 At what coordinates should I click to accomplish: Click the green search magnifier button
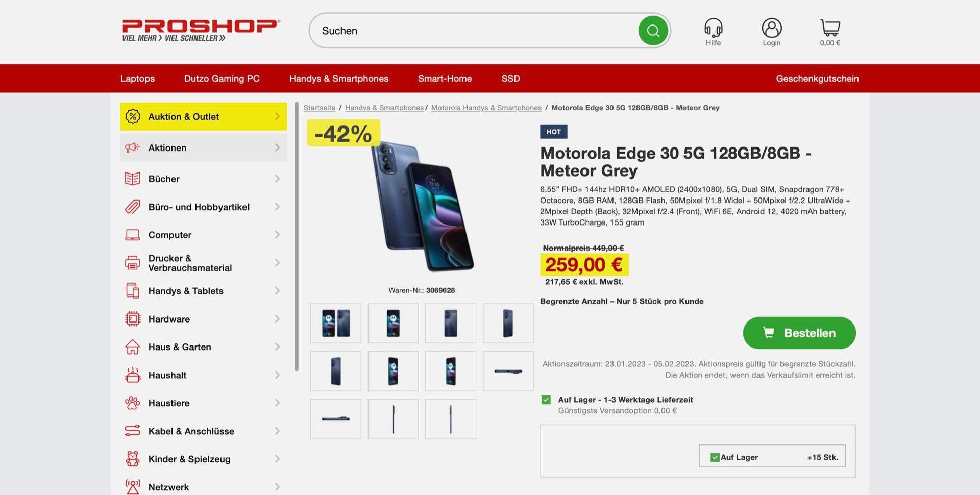653,31
